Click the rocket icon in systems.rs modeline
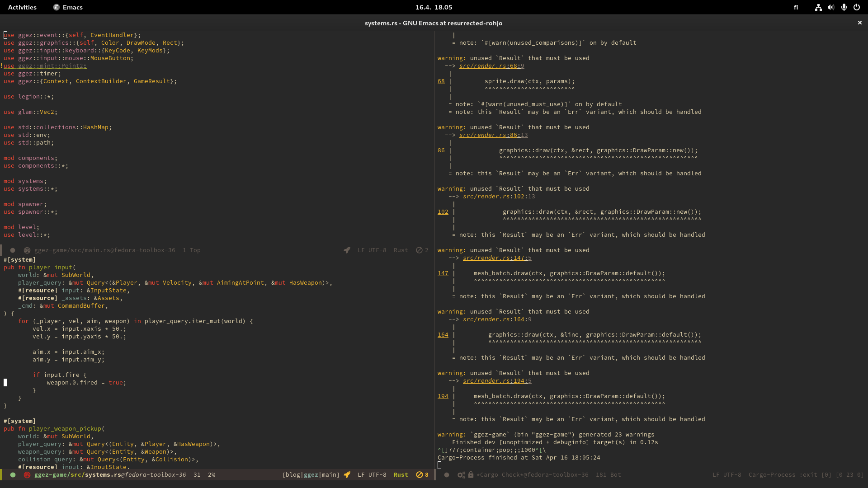This screenshot has height=488, width=868. tap(347, 475)
